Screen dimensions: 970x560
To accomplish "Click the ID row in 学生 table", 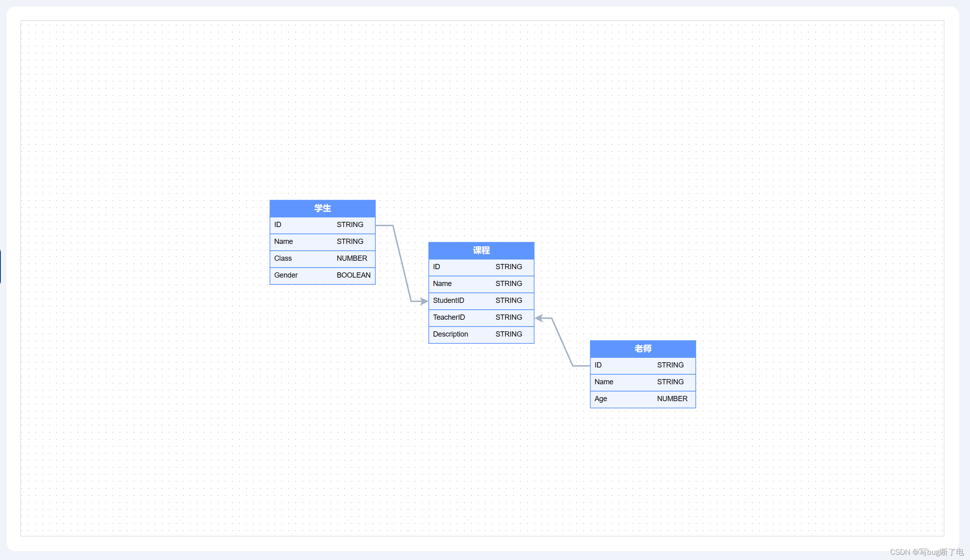I will pos(322,225).
